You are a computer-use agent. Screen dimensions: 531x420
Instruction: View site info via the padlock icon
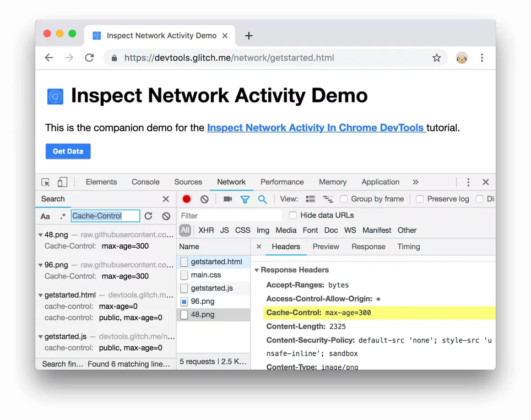[115, 58]
